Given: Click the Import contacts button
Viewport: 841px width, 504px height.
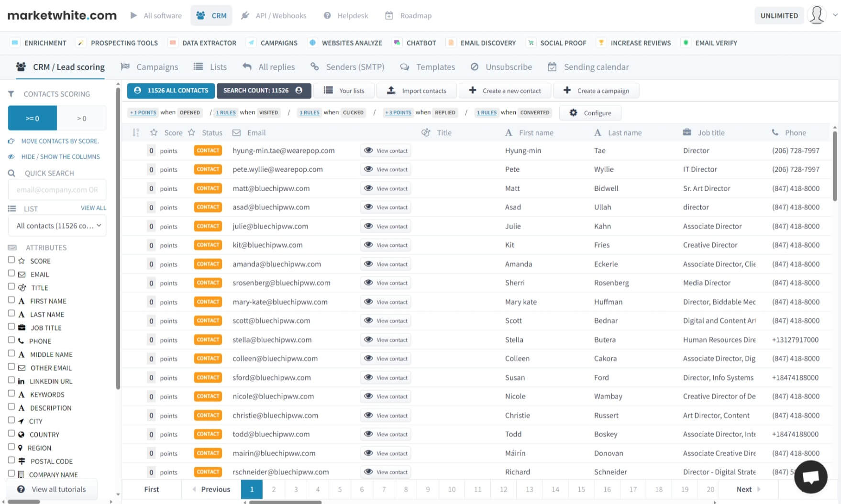Looking at the screenshot, I should tap(417, 91).
